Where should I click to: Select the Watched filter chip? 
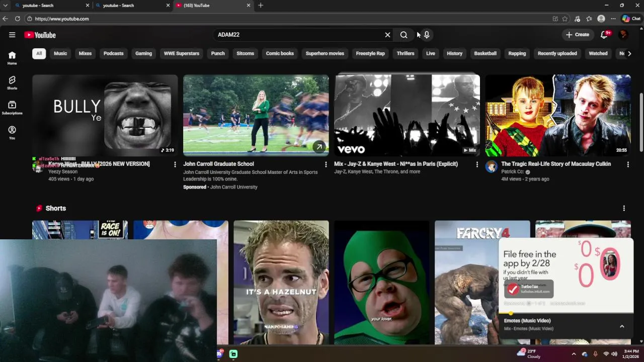coord(598,53)
